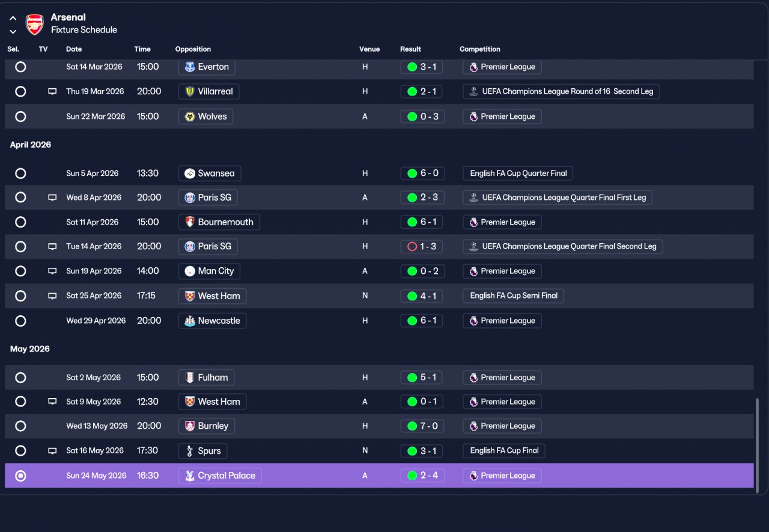
Task: Click 'Sun 24 May 2026' date text
Action: pos(96,476)
